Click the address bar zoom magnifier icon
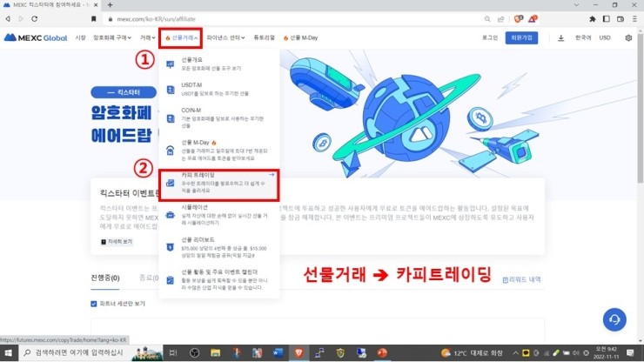The width and height of the screenshot is (644, 362). (x=487, y=19)
